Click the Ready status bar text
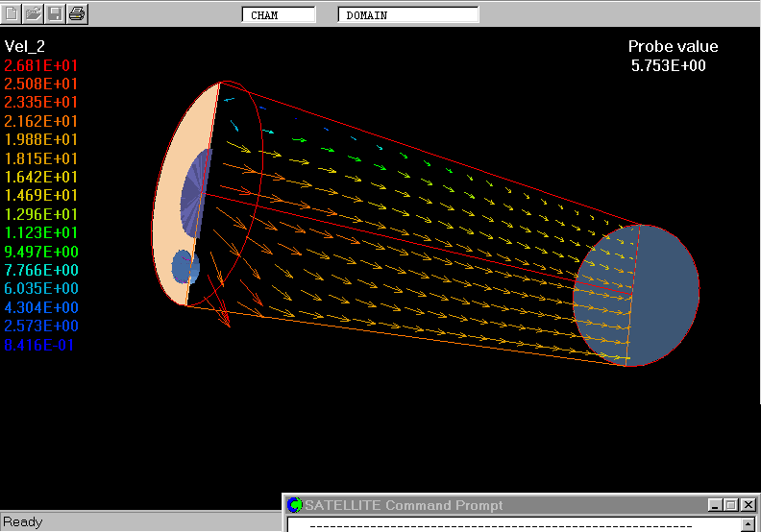The image size is (761, 532). pos(23,522)
